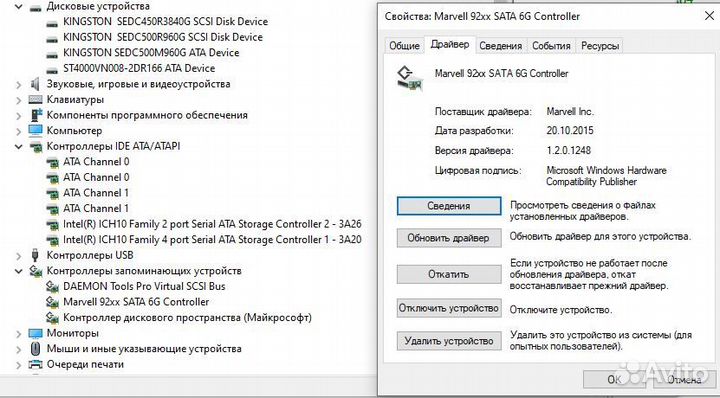The width and height of the screenshot is (720, 398).
Task: Click the IDE ATA/ATAPI controllers icon
Action: pos(35,146)
